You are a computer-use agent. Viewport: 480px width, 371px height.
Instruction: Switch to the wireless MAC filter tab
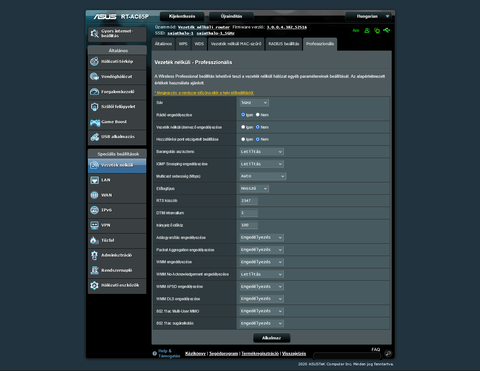click(x=236, y=44)
